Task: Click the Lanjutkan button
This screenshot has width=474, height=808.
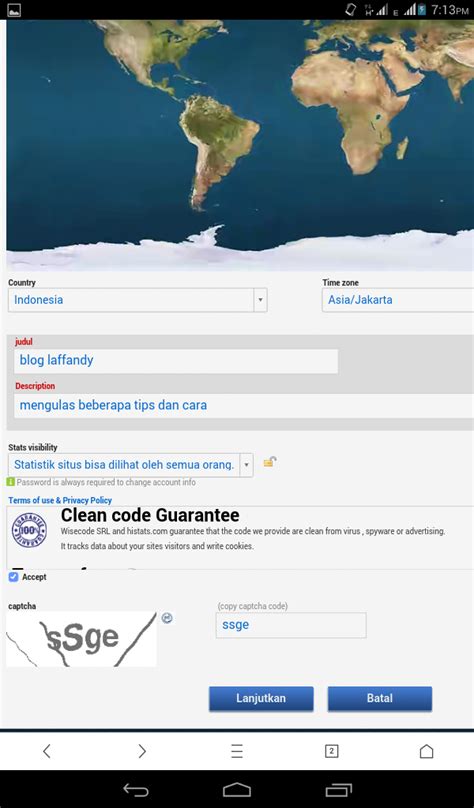Action: click(x=261, y=699)
